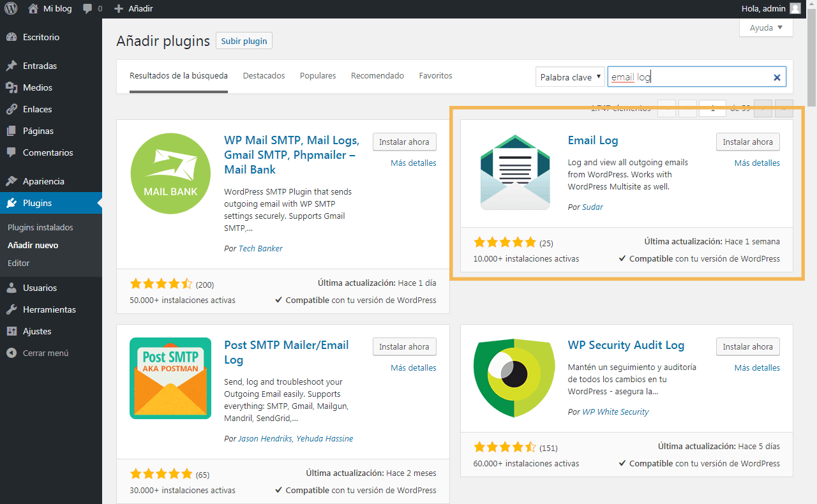Open the admin avatar next to Hola, admin
The height and width of the screenshot is (504, 817).
click(795, 8)
